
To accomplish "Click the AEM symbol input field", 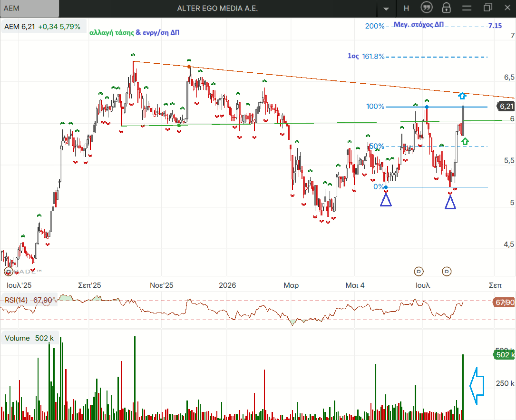I will pos(29,8).
